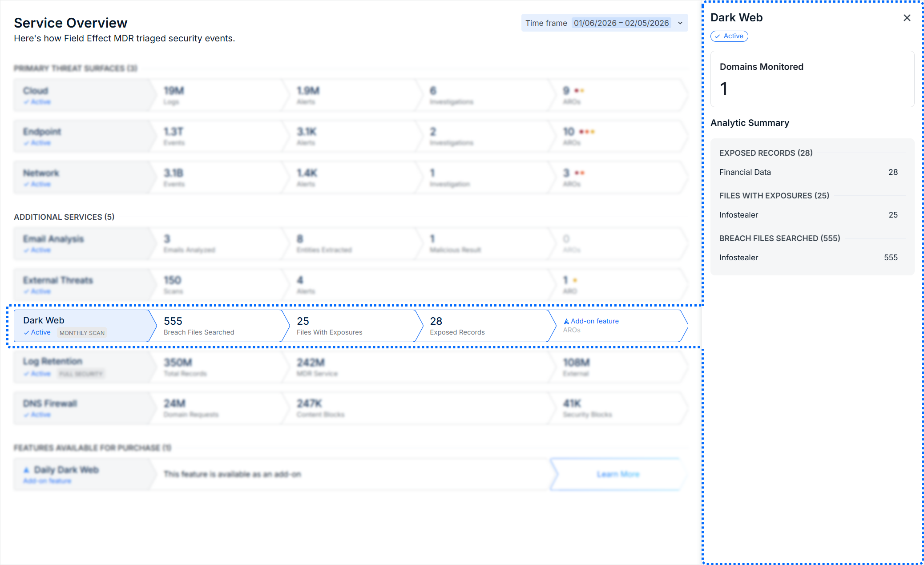This screenshot has width=924, height=565.
Task: Click the Add-on feature link
Action: [x=594, y=321]
